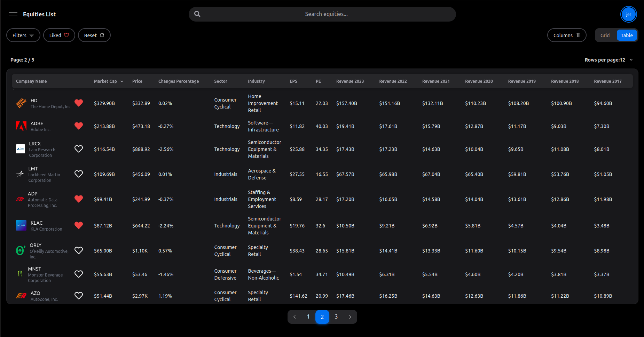Open the hamburger navigation menu
The image size is (644, 337).
point(13,14)
